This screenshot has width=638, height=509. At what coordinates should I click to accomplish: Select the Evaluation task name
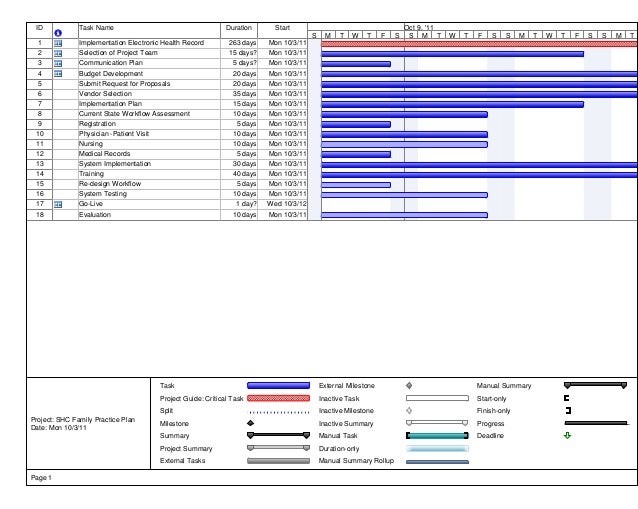(x=95, y=214)
